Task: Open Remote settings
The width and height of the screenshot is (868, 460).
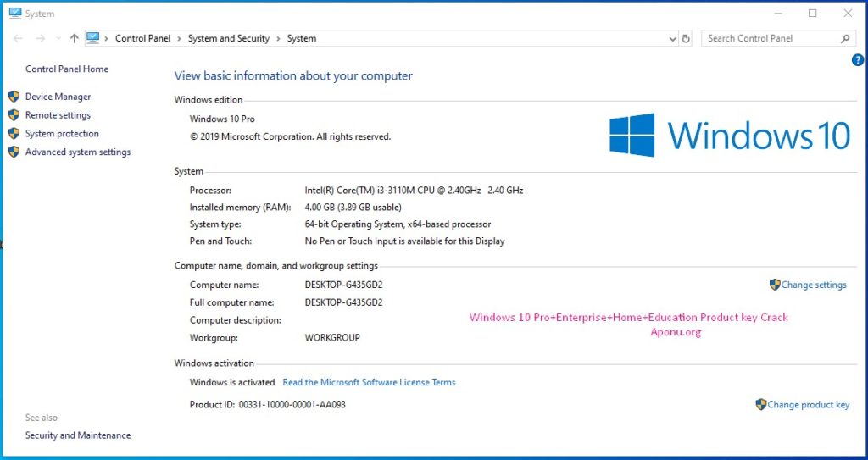Action: [x=58, y=115]
